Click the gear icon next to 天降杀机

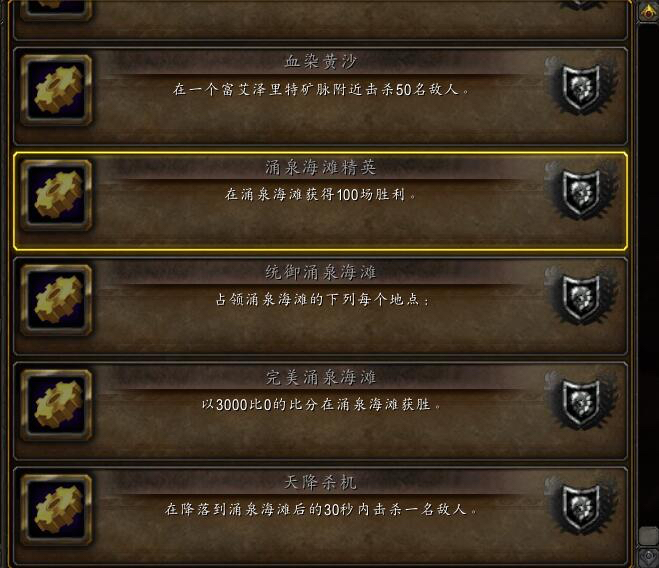(x=56, y=510)
